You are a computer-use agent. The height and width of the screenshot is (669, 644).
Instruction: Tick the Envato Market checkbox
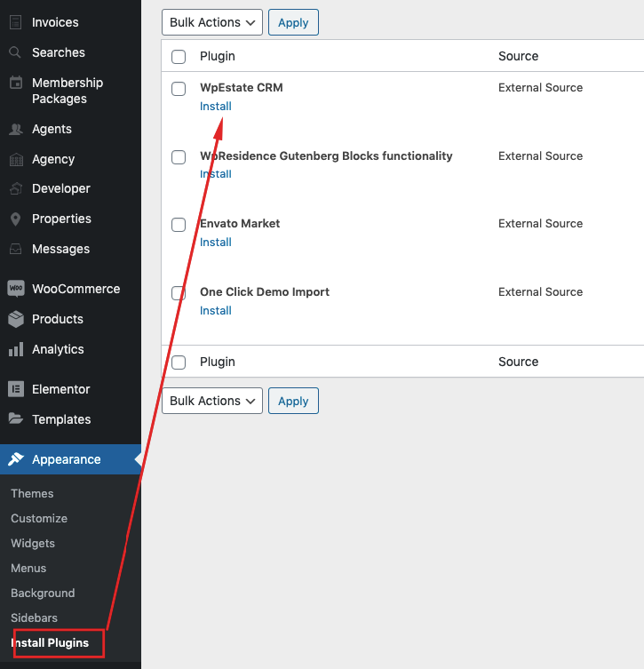(179, 225)
